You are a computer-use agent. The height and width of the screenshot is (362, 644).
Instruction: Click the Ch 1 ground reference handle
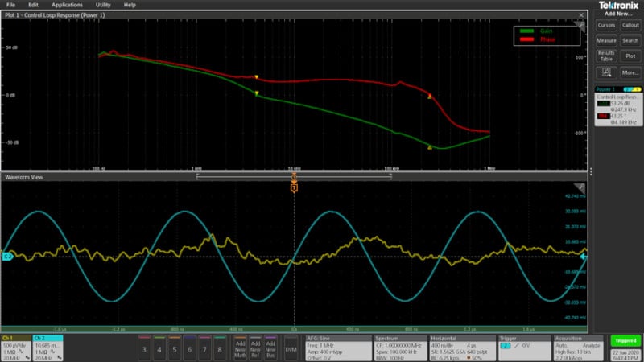click(6, 257)
